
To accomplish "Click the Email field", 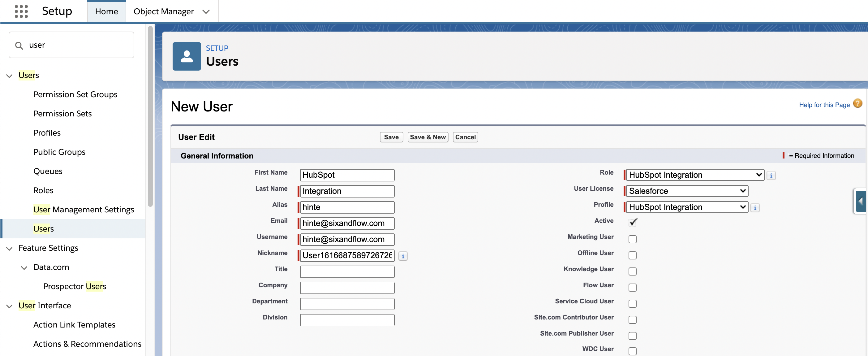I will [347, 224].
